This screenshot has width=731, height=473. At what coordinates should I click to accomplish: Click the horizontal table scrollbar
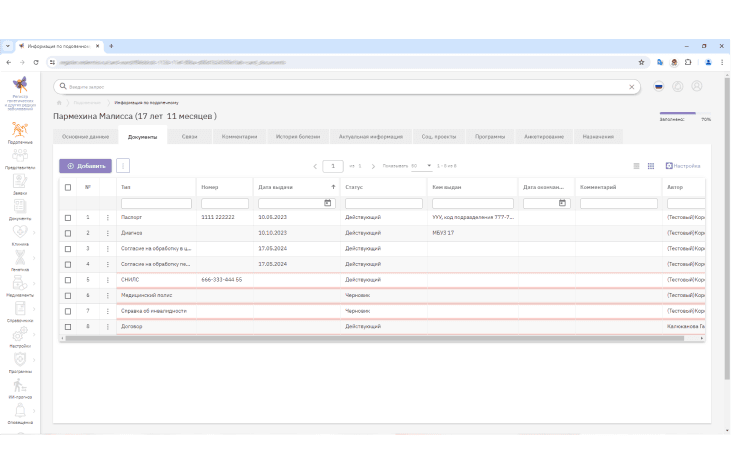coord(374,339)
